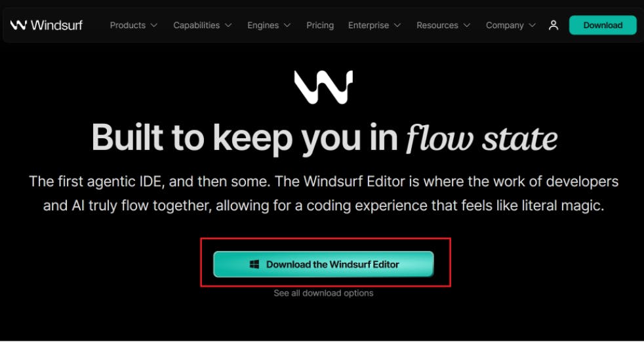Expand the Capabilities dropdown chevron
644x342 pixels.
tap(228, 26)
